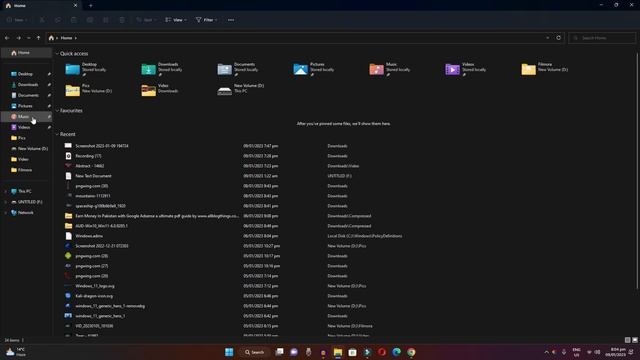This screenshot has height=360, width=640.
Task: Click the taskbar Search box
Action: pos(255,352)
